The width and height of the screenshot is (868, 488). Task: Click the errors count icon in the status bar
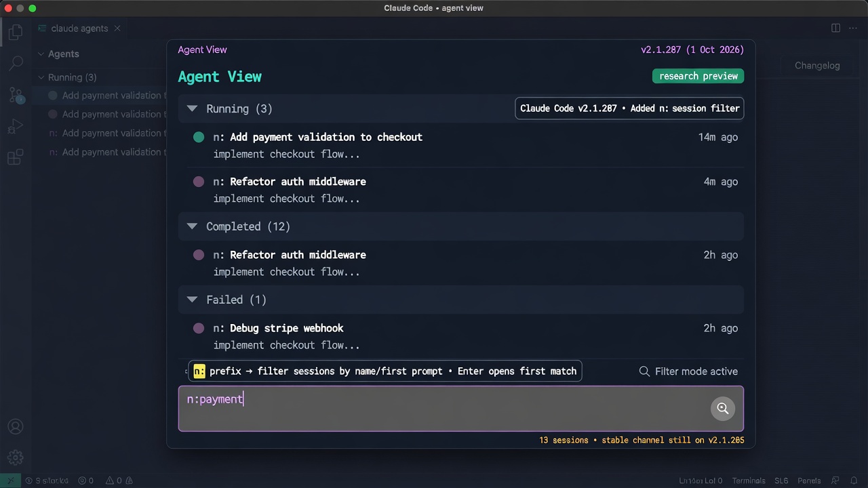[82, 481]
